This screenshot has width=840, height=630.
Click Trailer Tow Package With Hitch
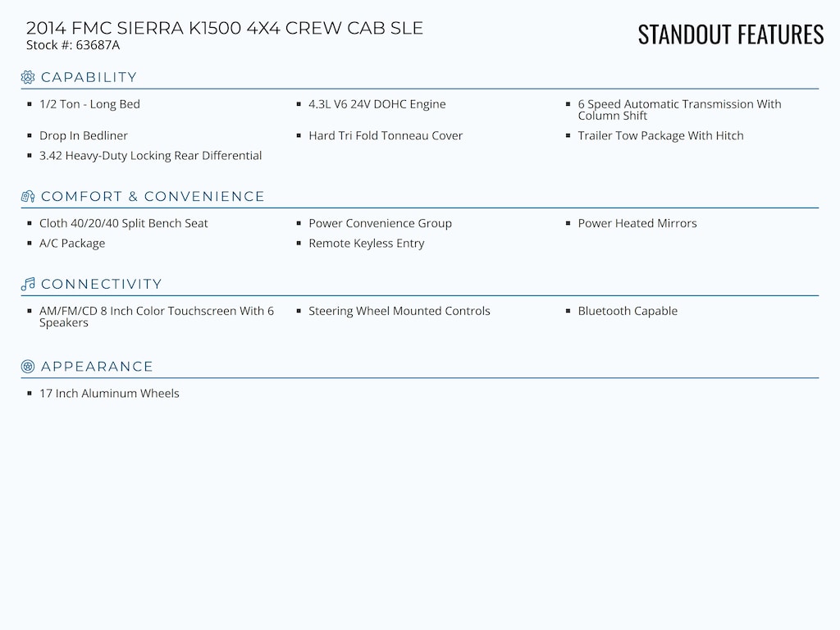point(660,136)
